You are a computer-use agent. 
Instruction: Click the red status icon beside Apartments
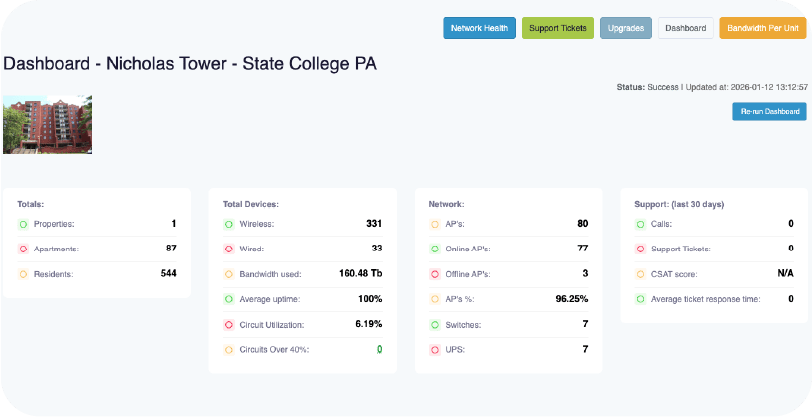pos(23,248)
